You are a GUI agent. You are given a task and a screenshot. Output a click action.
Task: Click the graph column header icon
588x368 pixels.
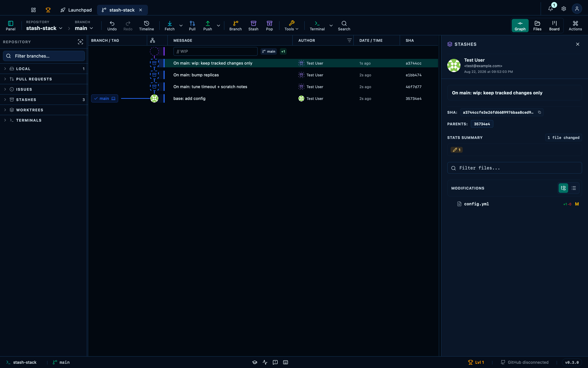coord(153,40)
